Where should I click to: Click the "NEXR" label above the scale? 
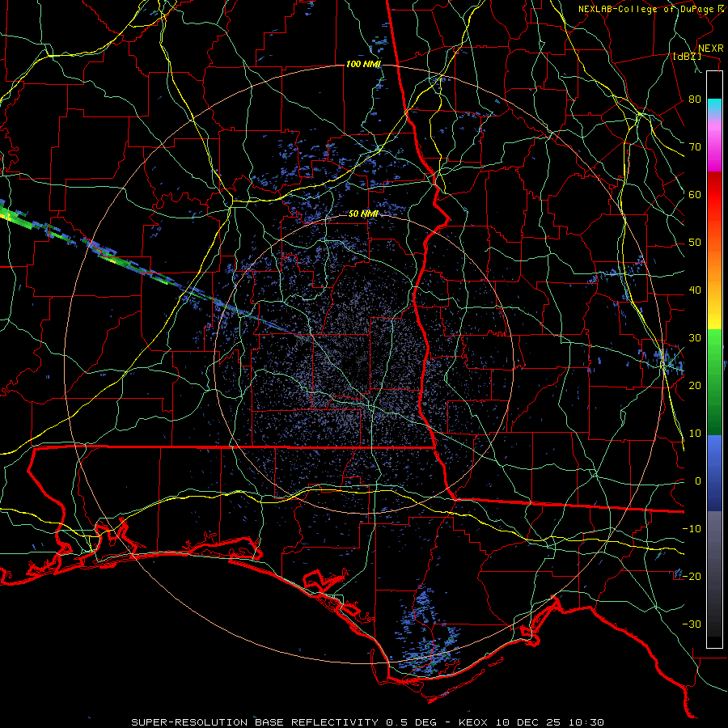tap(711, 49)
